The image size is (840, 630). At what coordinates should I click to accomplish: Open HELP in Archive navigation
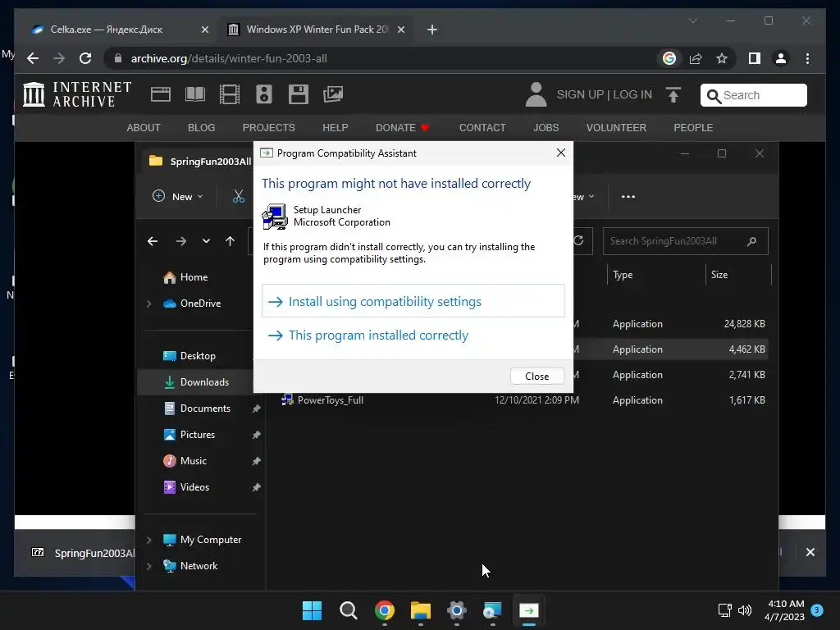coord(336,127)
